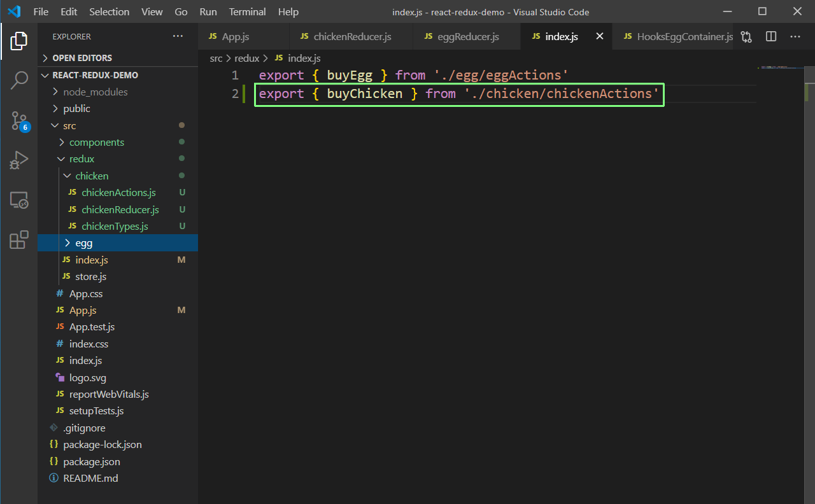
Task: Place cursor on buyChicken identifier
Action: (x=365, y=94)
